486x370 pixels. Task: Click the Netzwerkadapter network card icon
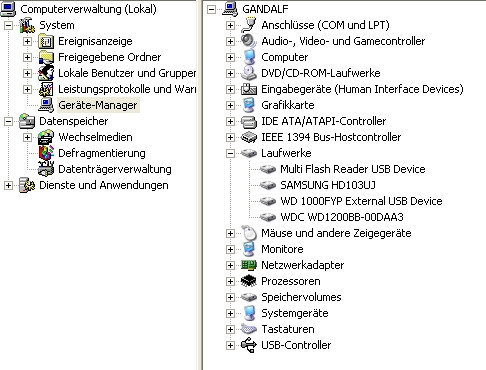(x=249, y=265)
